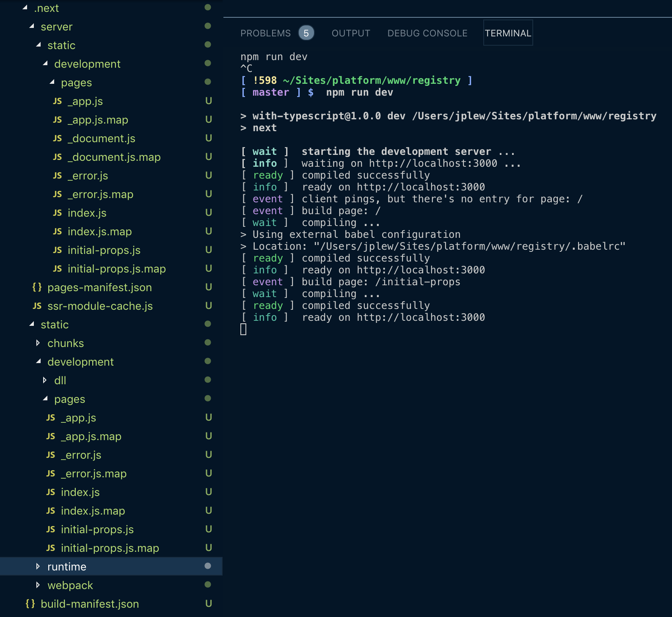
Task: Click .babelrc location path in terminal
Action: (469, 246)
